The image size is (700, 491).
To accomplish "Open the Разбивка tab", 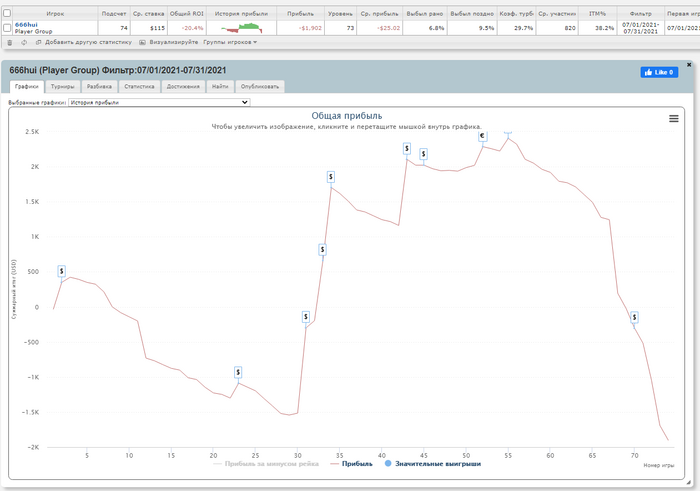I will [99, 87].
